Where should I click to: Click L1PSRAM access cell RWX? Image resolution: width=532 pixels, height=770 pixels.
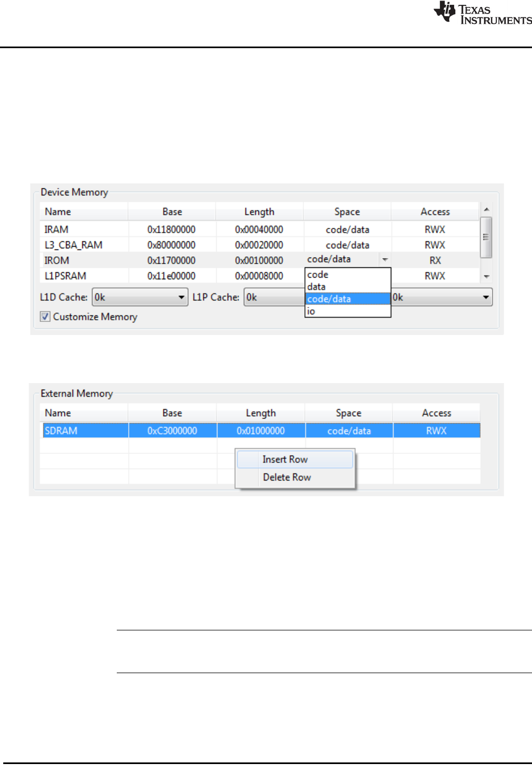[x=435, y=276]
